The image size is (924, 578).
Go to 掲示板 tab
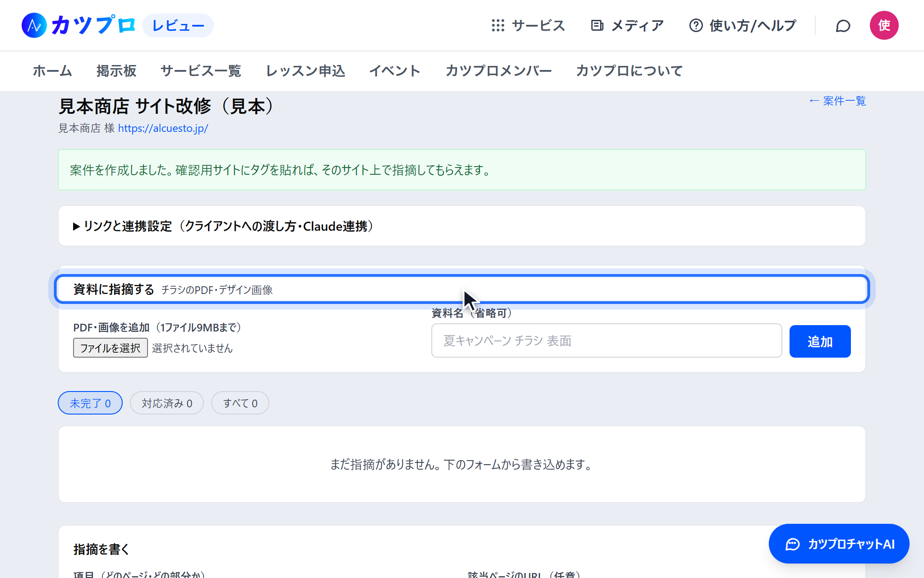click(116, 71)
